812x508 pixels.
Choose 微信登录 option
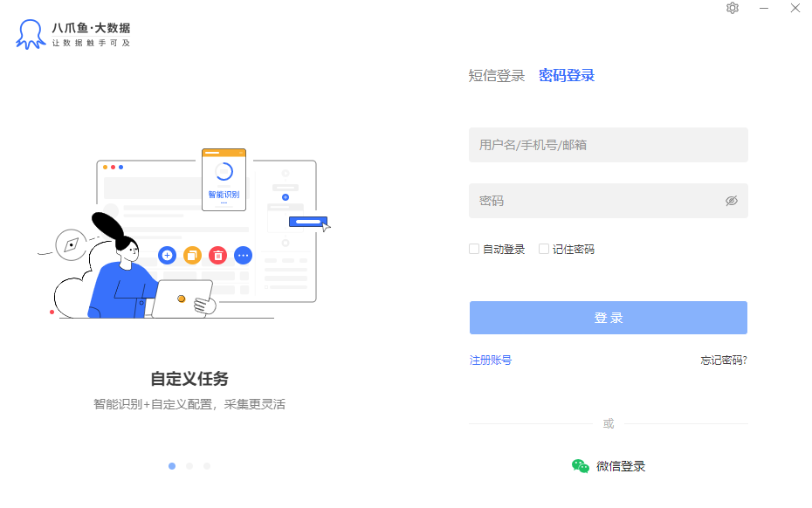pos(609,466)
